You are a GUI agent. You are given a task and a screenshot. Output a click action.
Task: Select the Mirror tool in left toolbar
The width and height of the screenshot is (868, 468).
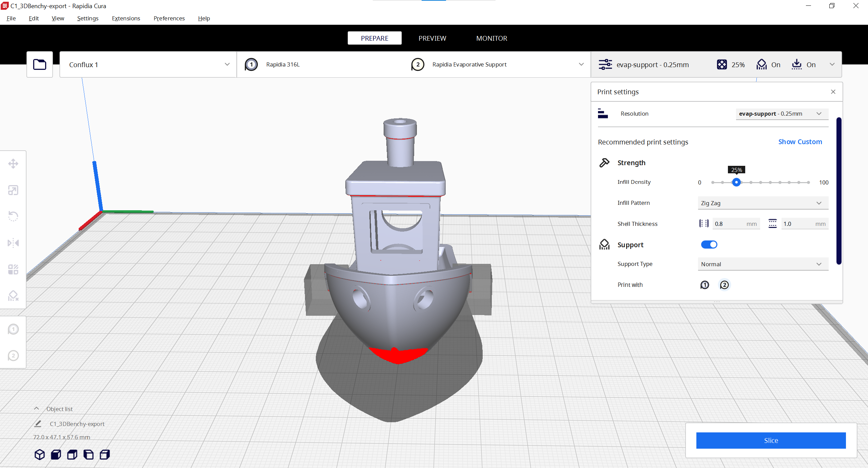point(13,243)
